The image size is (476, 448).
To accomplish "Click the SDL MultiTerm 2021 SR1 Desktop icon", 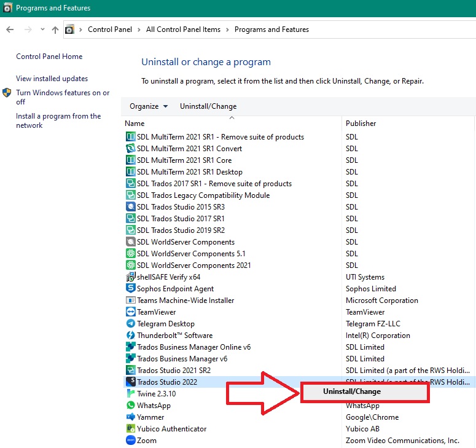I will 131,172.
